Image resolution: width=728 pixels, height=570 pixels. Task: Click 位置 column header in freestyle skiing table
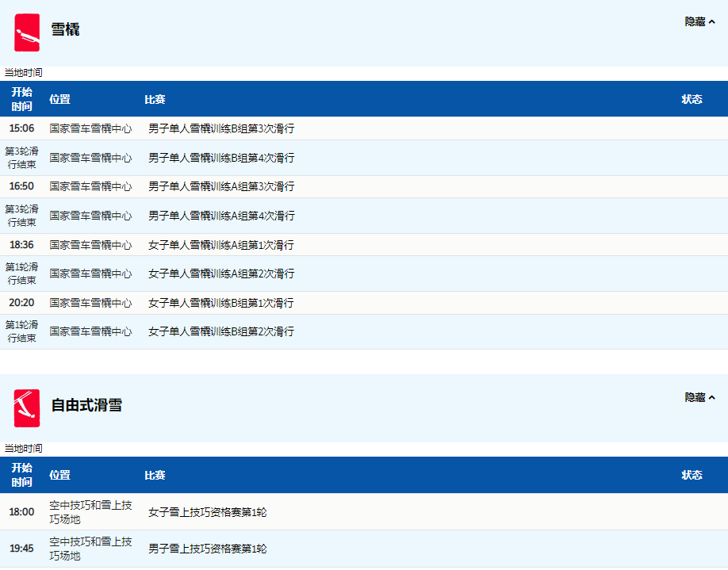point(59,475)
